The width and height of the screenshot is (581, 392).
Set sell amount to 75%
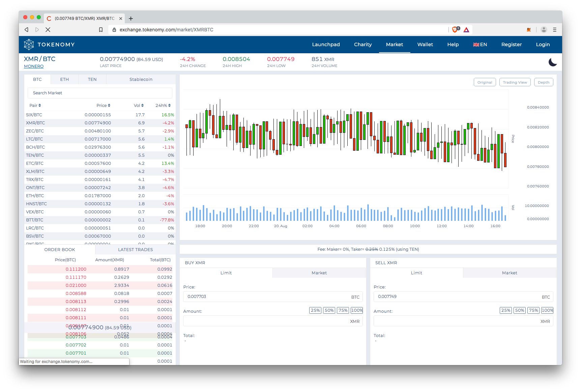pos(533,310)
